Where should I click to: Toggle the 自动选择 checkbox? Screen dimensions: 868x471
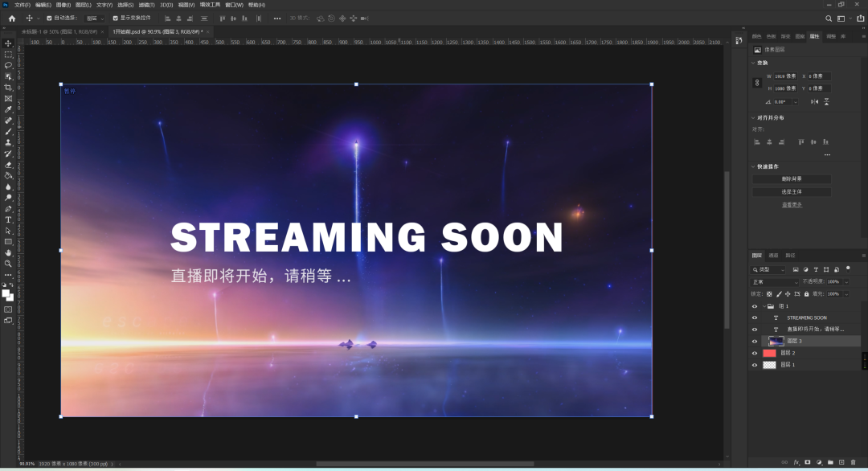(x=49, y=18)
